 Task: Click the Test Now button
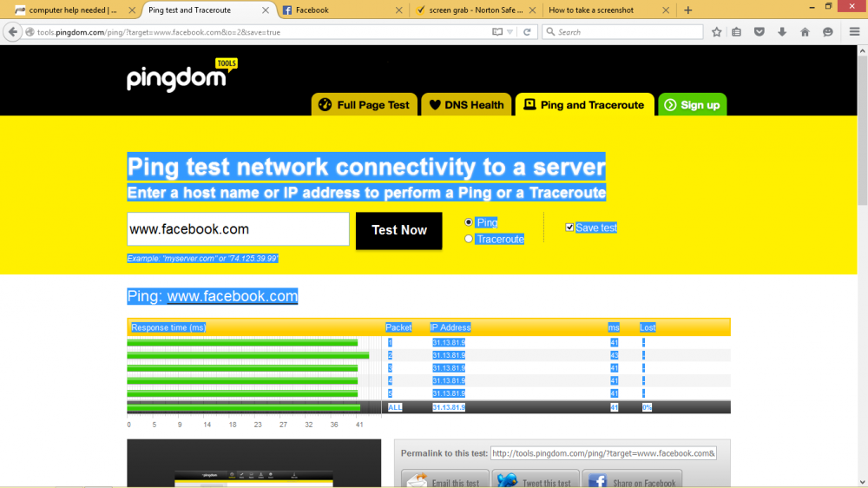coord(398,230)
